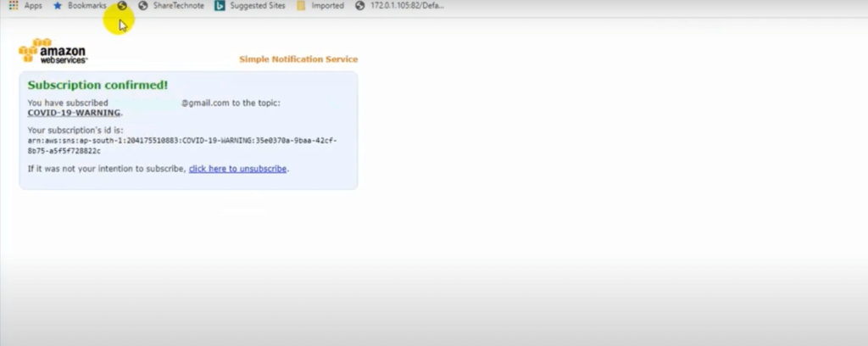This screenshot has height=346, width=868.
Task: Click the 'Simple Notification Service' heading text
Action: click(x=298, y=59)
